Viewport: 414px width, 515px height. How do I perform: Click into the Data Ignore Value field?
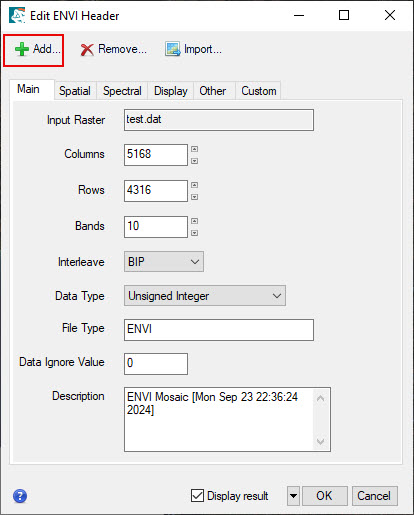[156, 364]
